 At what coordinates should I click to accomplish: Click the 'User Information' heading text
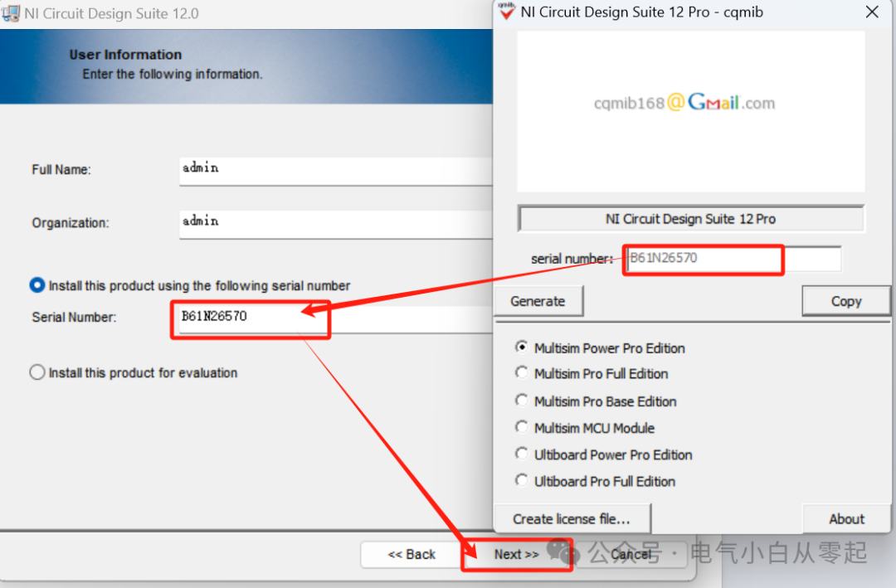(x=126, y=55)
